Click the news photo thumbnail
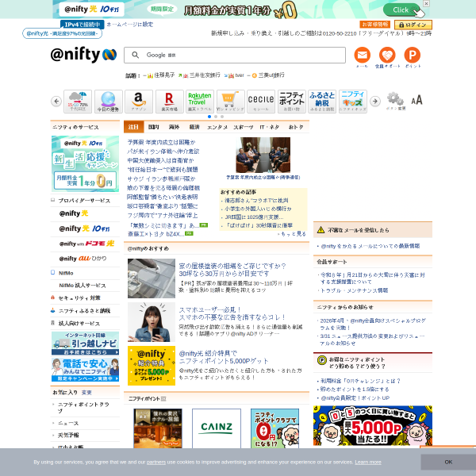This screenshot has height=476, width=476. click(263, 155)
